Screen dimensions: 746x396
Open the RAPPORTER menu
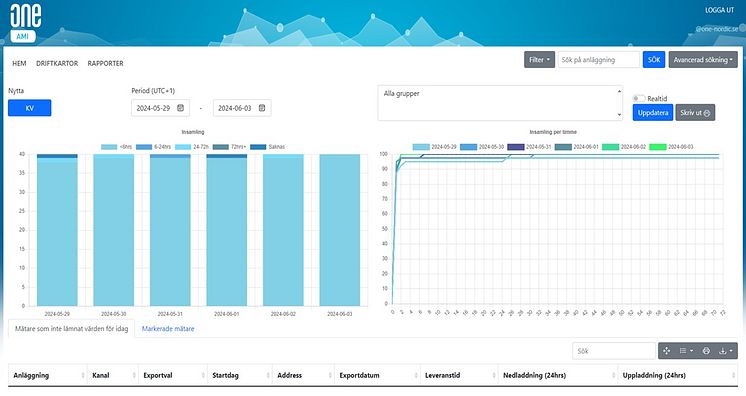click(106, 63)
